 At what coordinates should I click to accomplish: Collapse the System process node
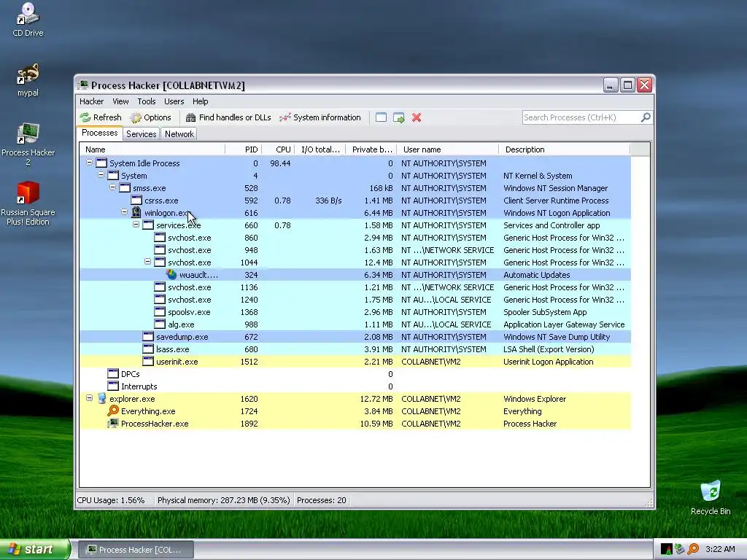pos(101,175)
